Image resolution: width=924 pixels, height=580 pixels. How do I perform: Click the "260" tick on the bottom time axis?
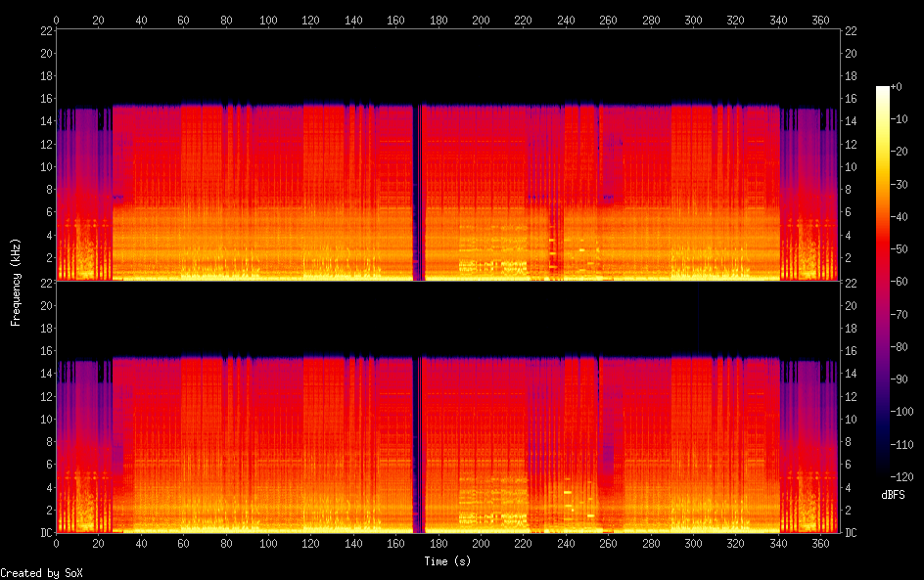[608, 543]
